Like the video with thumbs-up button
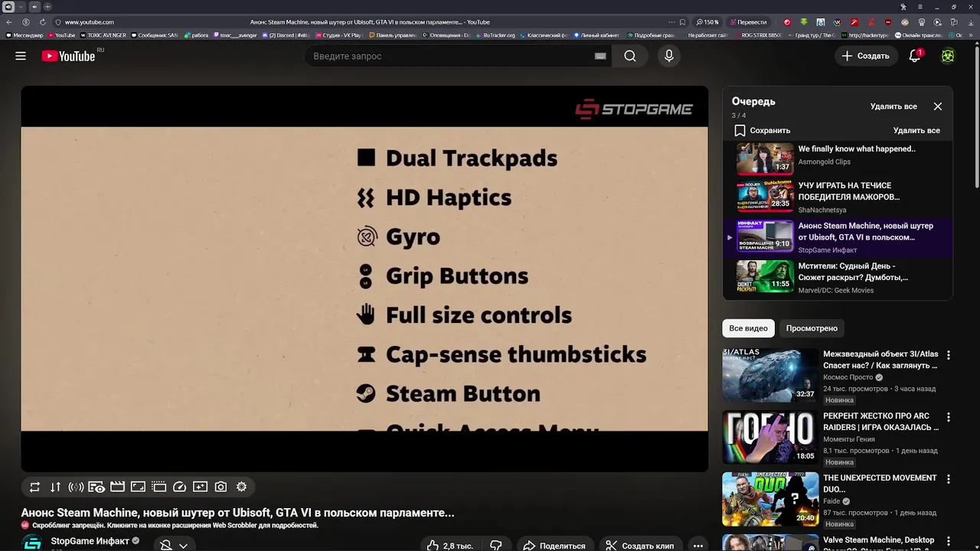 point(450,545)
